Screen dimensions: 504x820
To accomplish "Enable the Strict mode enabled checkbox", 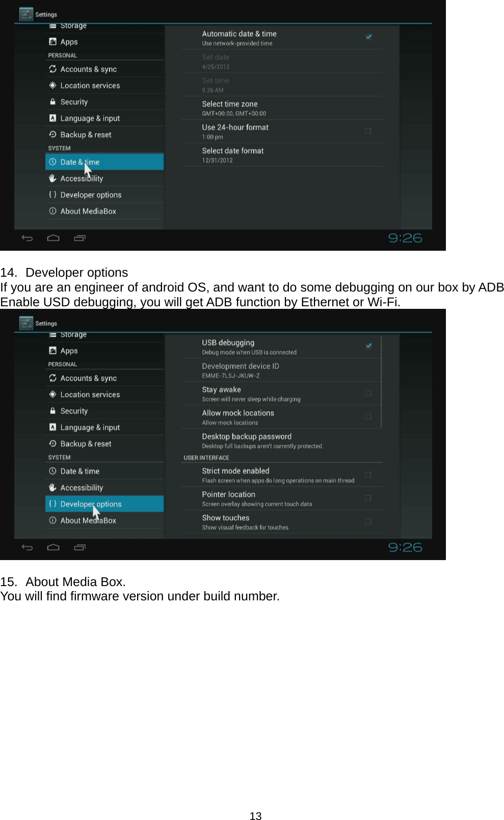I will coord(368,474).
